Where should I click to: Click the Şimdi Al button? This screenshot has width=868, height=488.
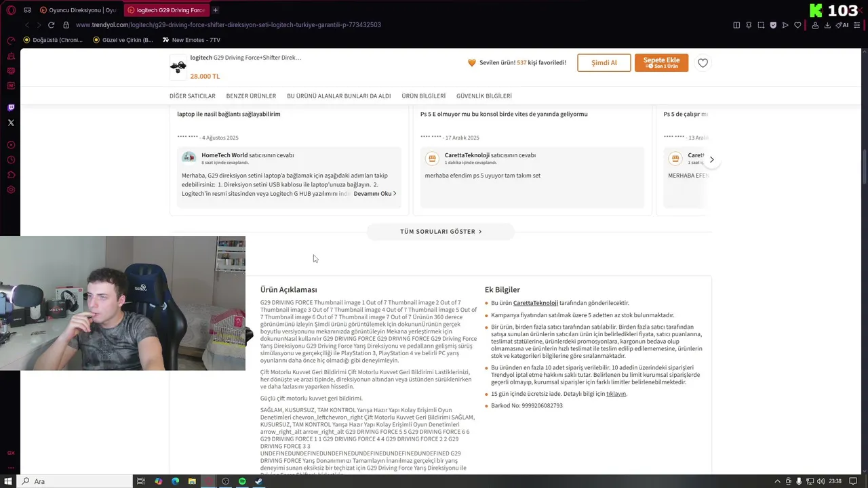pos(604,63)
